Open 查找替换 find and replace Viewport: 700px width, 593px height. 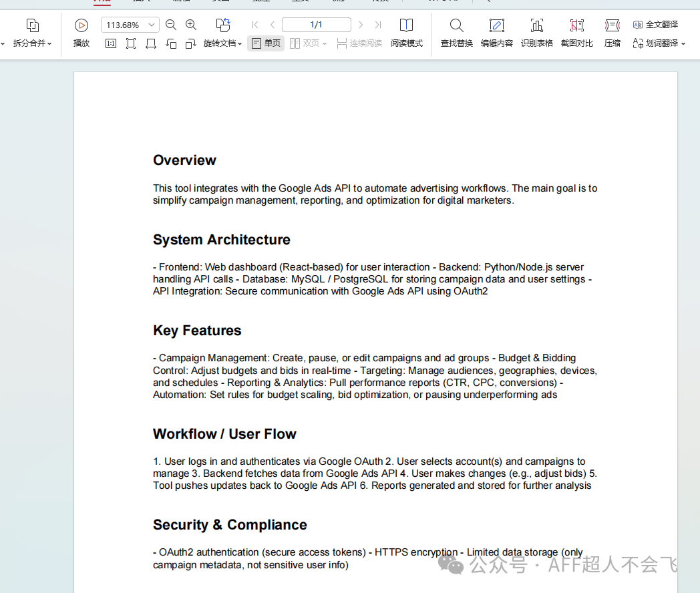click(456, 33)
